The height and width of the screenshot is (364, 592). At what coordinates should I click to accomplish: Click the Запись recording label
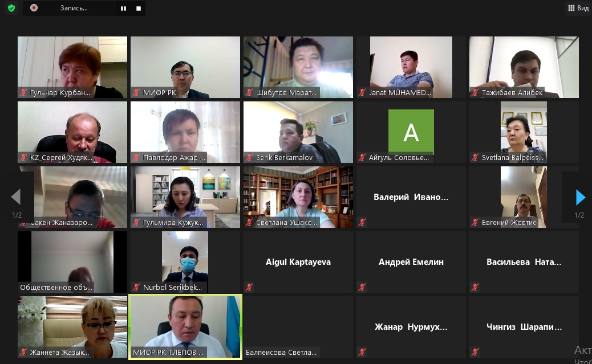point(74,8)
